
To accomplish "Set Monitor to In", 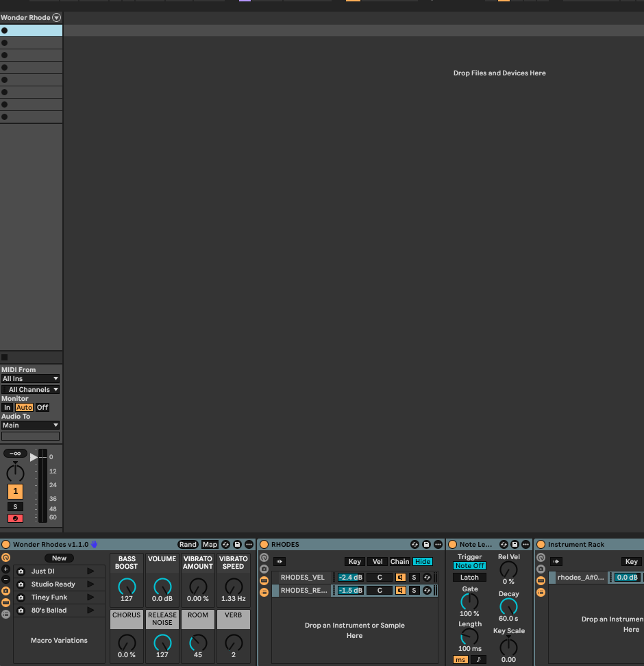I will [8, 407].
